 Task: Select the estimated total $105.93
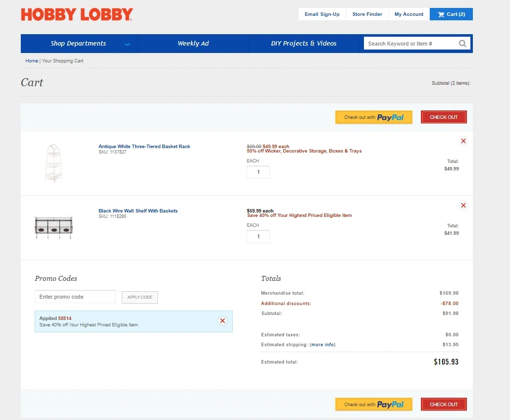(446, 362)
